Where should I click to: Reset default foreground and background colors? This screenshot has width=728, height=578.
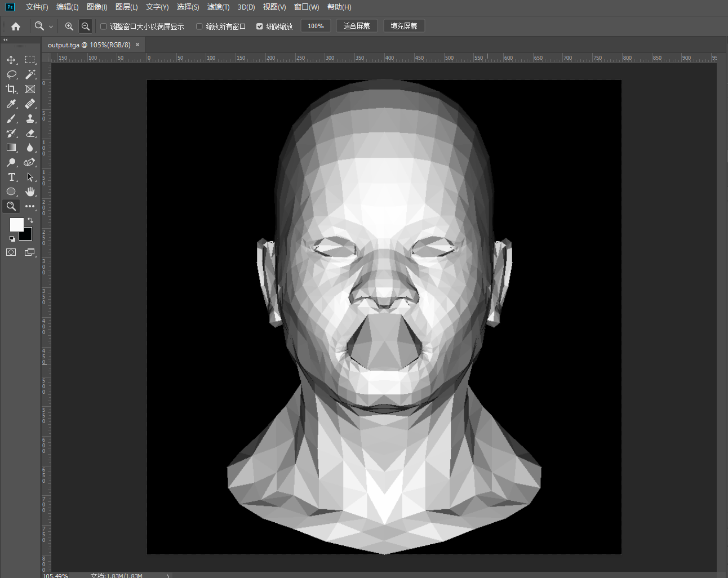pyautogui.click(x=12, y=239)
